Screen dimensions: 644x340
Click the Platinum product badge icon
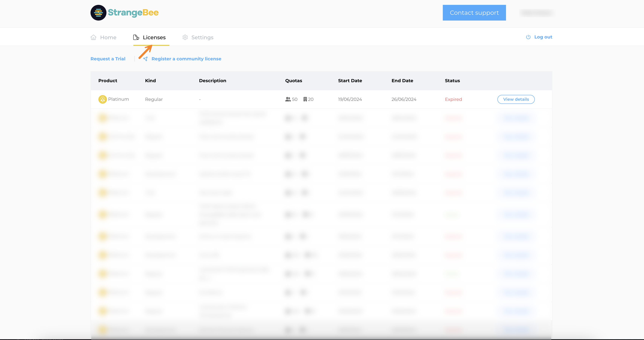tap(102, 99)
